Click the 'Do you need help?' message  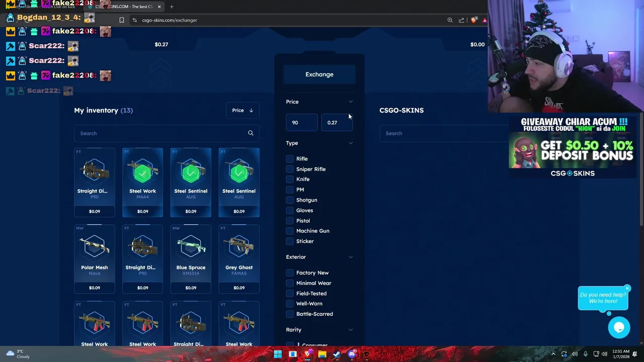tap(603, 298)
